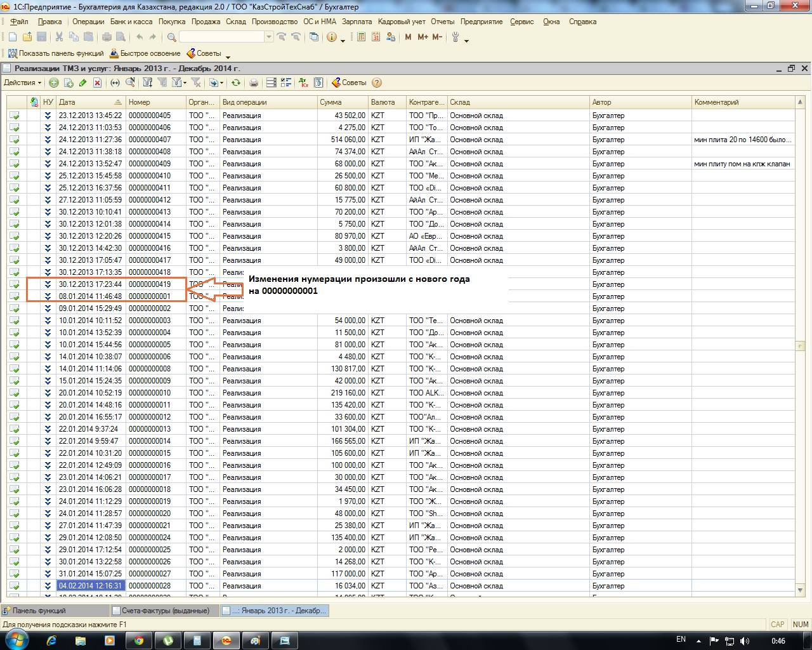Image resolution: width=812 pixels, height=650 pixels.
Task: Click the Find in list magnifier icon
Action: [x=130, y=83]
